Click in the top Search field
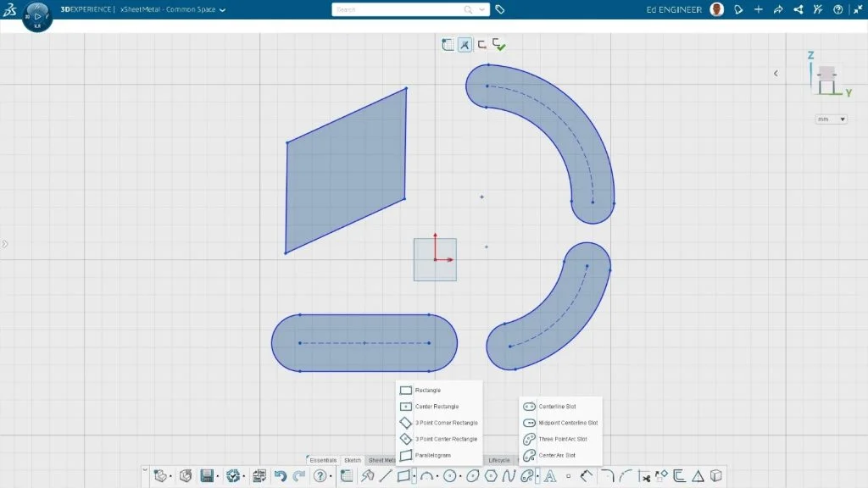868x488 pixels. (x=398, y=10)
